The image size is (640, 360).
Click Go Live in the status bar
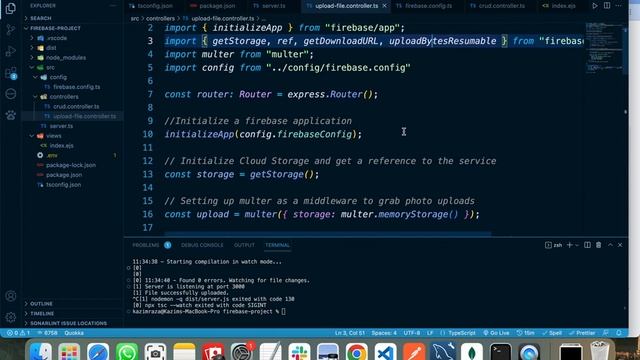point(496,333)
